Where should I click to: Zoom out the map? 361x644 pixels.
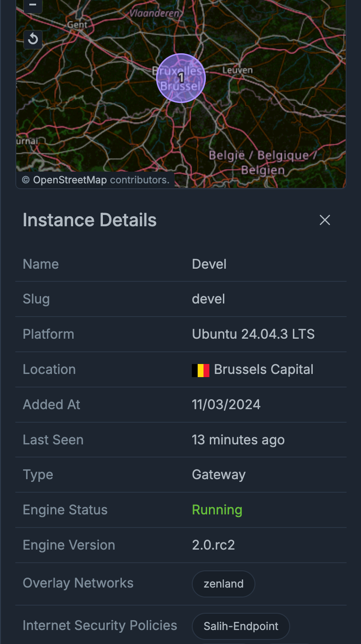click(x=32, y=5)
